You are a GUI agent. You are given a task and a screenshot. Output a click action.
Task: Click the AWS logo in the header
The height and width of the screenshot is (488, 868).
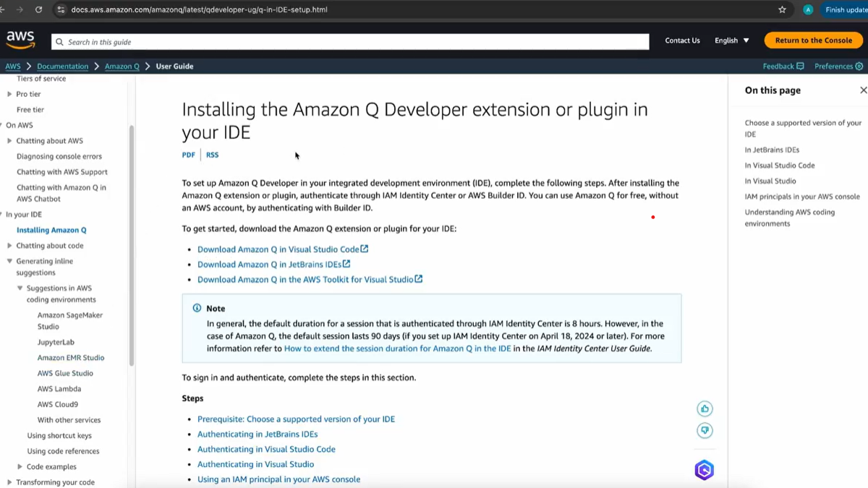20,40
